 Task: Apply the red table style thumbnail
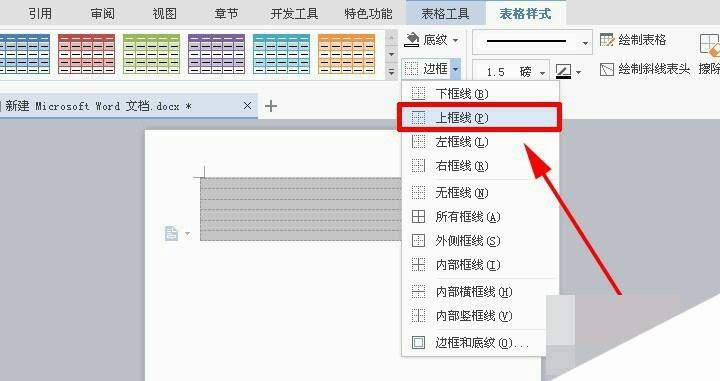coord(86,54)
